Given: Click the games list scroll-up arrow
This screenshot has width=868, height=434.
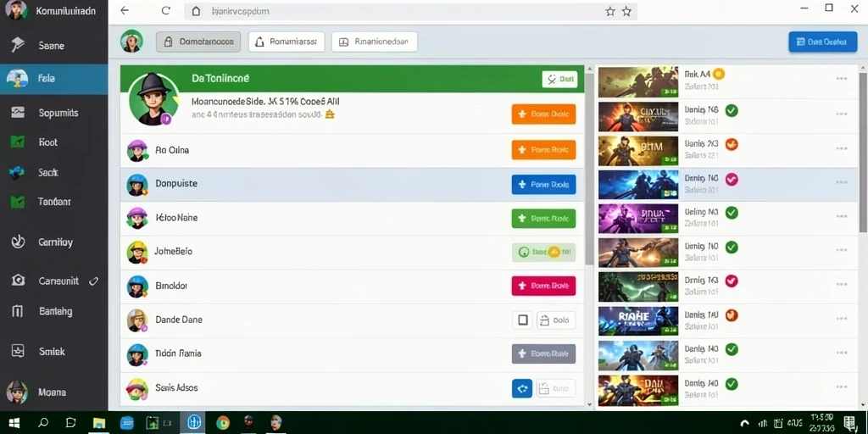Looking at the screenshot, I should [862, 69].
